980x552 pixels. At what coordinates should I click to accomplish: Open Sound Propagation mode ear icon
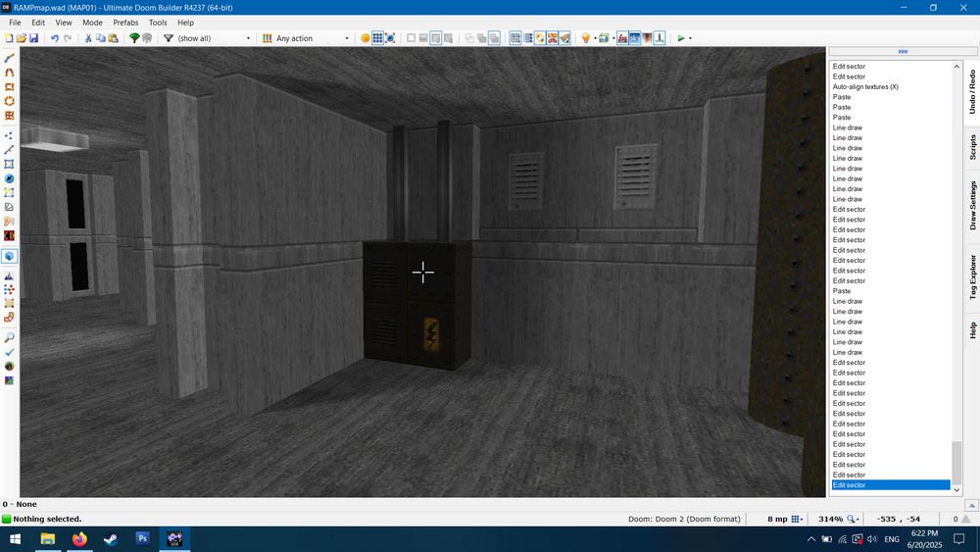[x=9, y=222]
